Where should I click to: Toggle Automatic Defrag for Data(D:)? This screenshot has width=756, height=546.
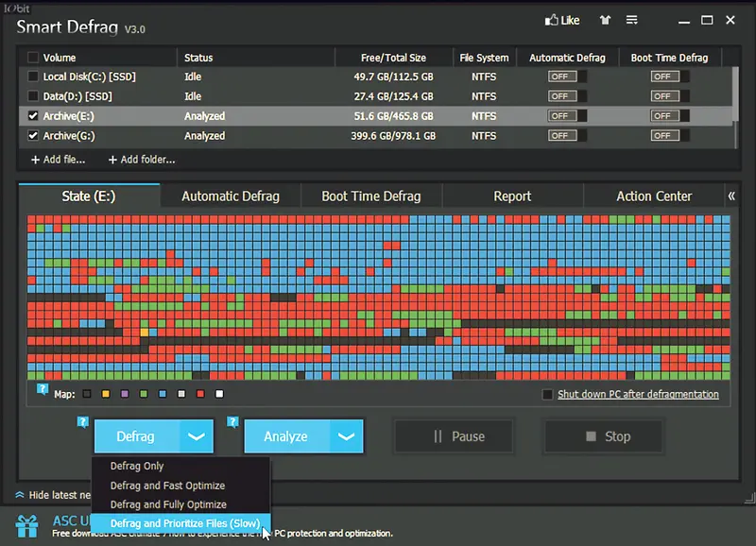(x=567, y=96)
